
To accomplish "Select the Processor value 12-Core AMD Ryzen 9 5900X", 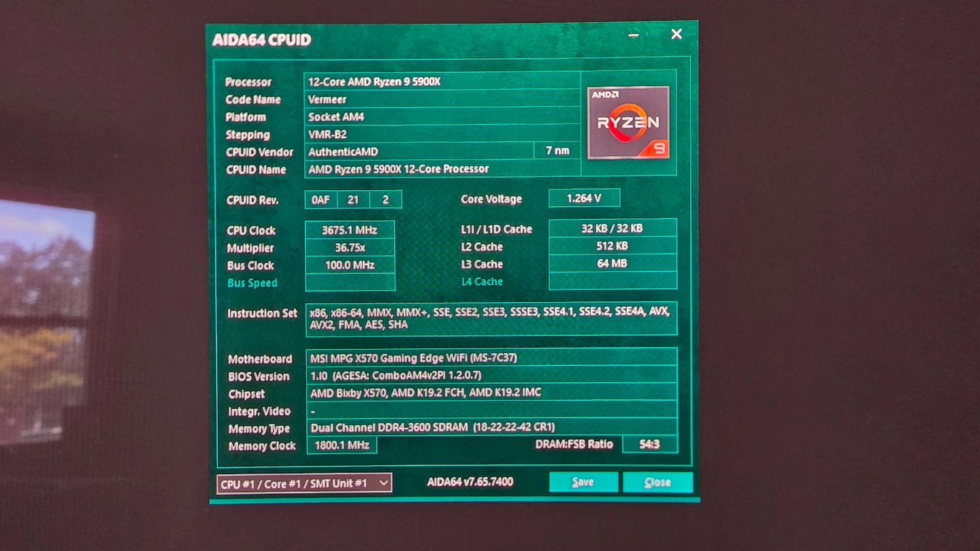I will point(442,82).
